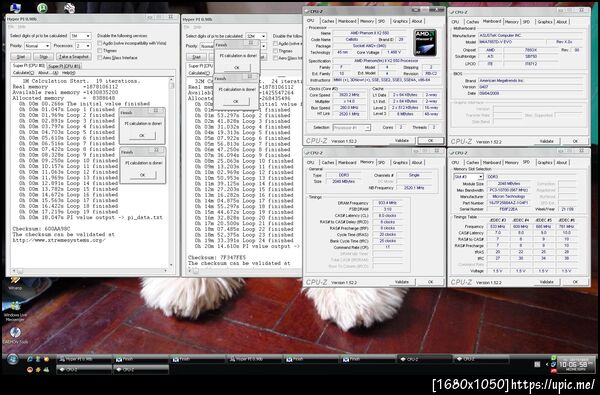Click Take a Snapshot in the 1M Hyper PI window
The width and height of the screenshot is (600, 395).
74,57
